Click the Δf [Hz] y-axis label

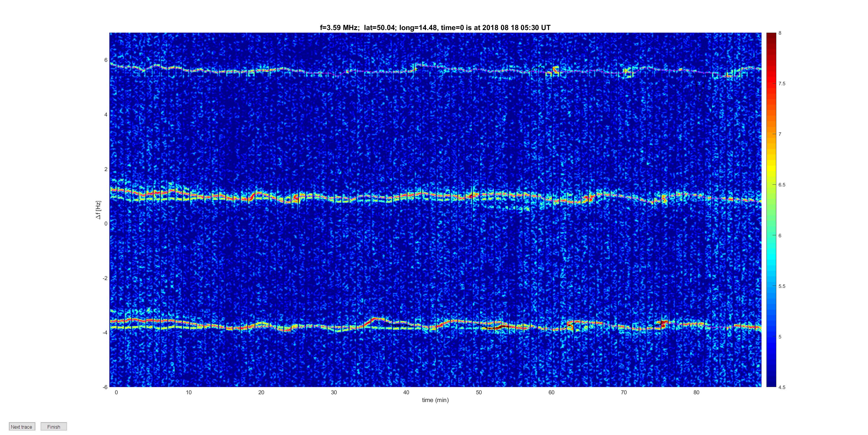click(98, 210)
